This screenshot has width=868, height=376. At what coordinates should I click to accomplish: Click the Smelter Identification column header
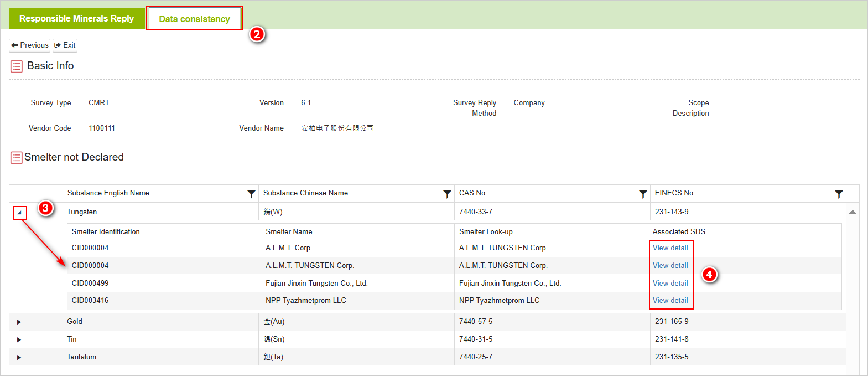106,232
